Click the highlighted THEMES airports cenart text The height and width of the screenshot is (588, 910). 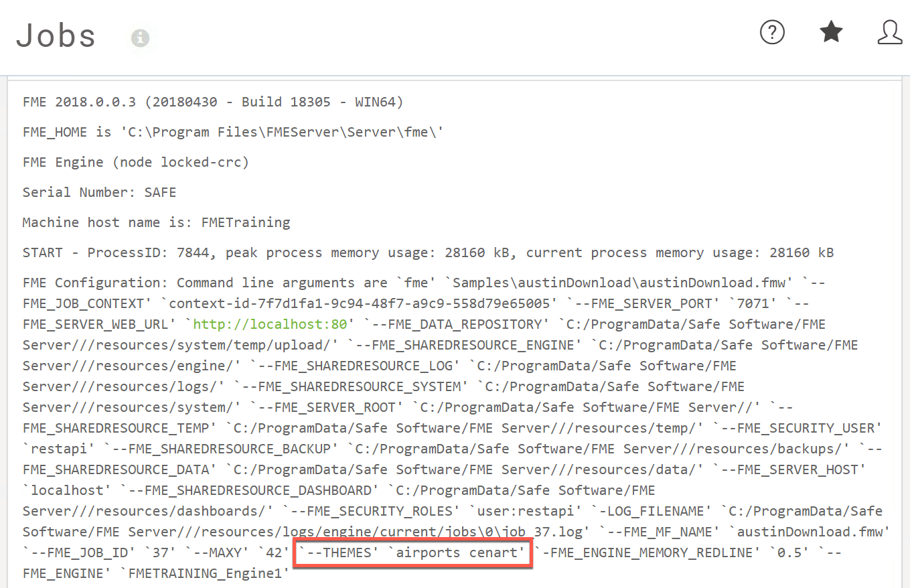[x=412, y=553]
